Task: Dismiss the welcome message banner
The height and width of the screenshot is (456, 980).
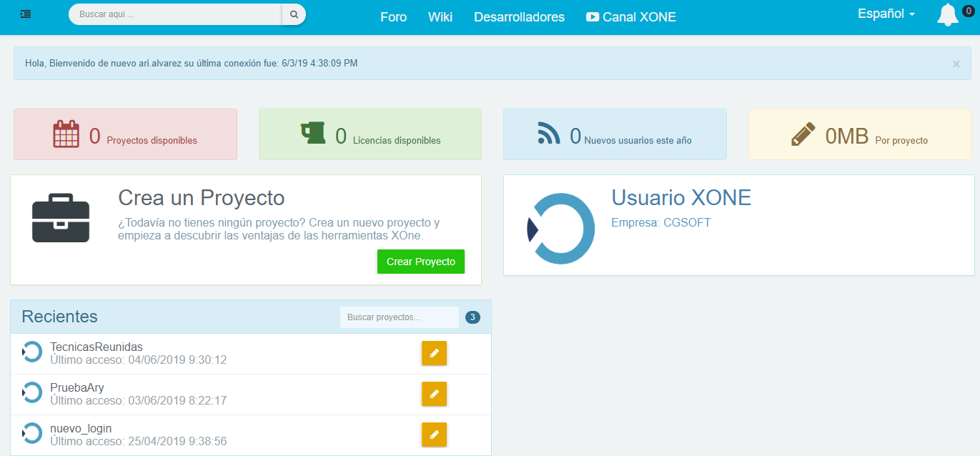Action: (x=956, y=64)
